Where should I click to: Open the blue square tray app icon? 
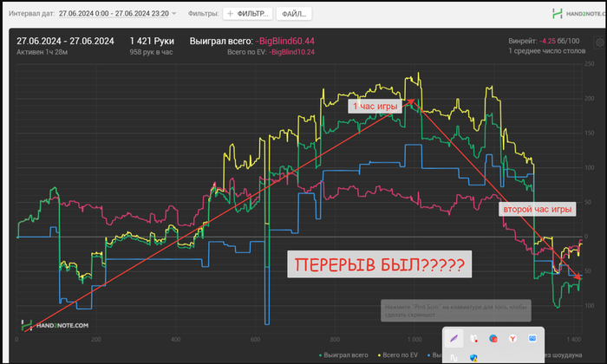click(x=532, y=339)
